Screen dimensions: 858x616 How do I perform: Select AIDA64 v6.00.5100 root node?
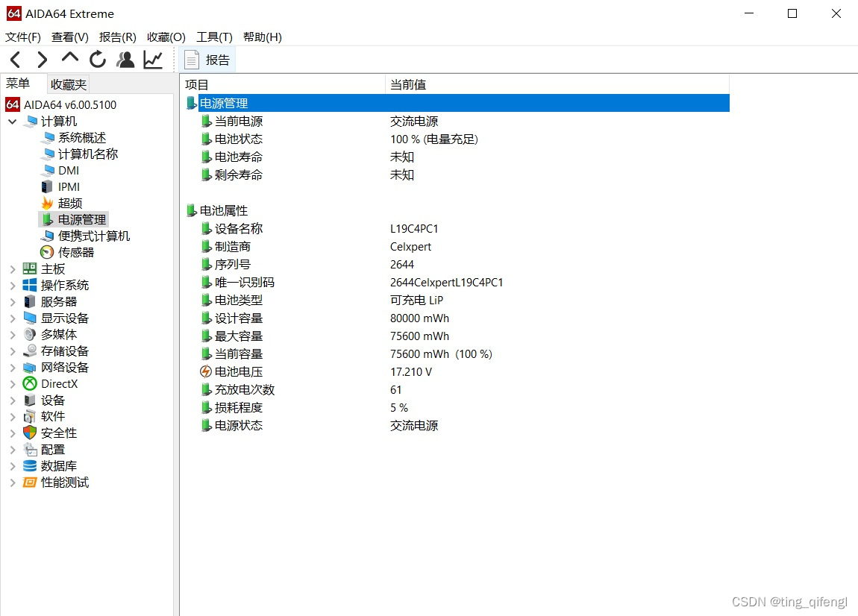pos(70,104)
